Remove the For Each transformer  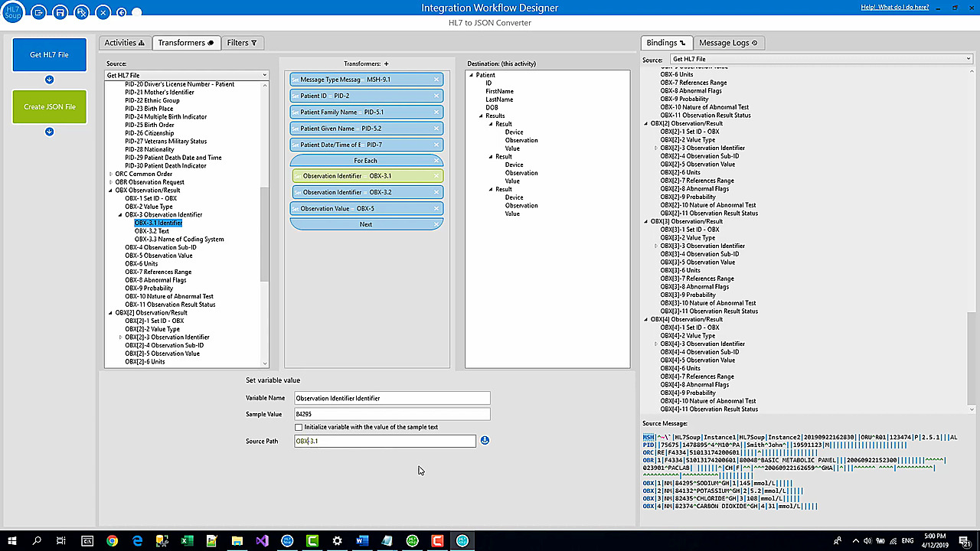coord(436,161)
